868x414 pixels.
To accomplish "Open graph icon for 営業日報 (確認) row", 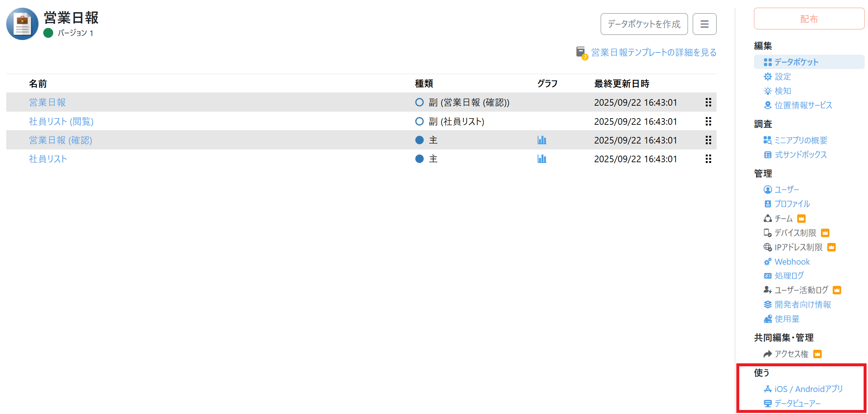I will coord(542,140).
